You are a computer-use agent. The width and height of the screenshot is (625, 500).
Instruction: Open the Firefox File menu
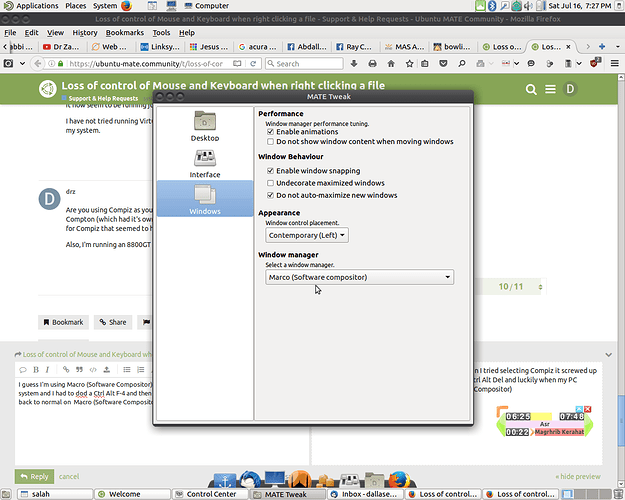point(10,33)
